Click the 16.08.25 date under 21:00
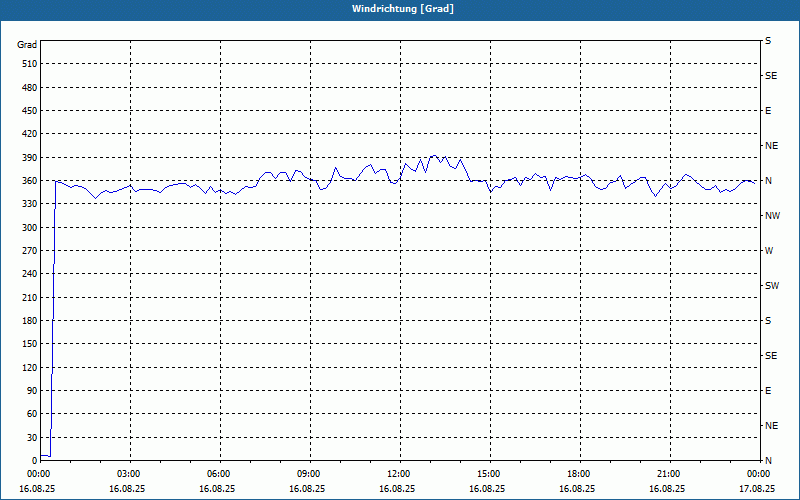 pyautogui.click(x=667, y=488)
